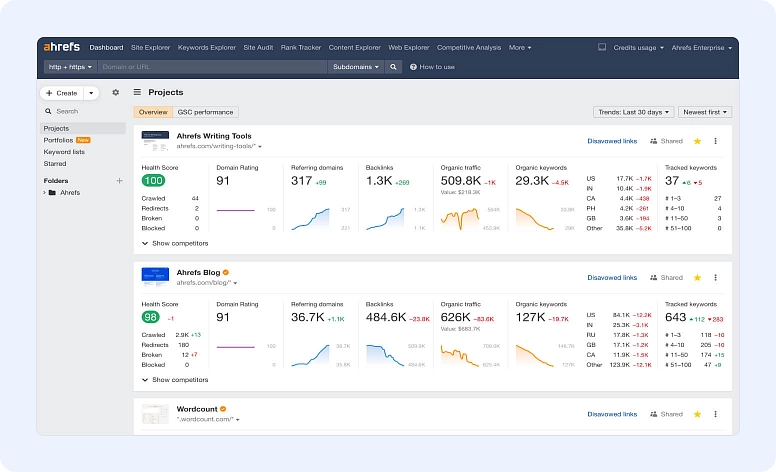The image size is (776, 472).
Task: Click the monitor icon next to Credits usage
Action: (x=602, y=47)
